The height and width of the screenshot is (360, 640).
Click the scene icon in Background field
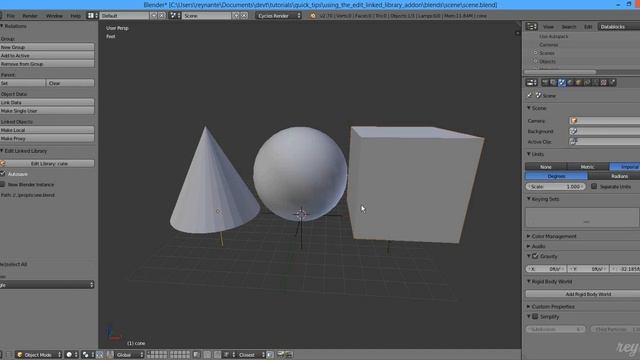pos(573,131)
